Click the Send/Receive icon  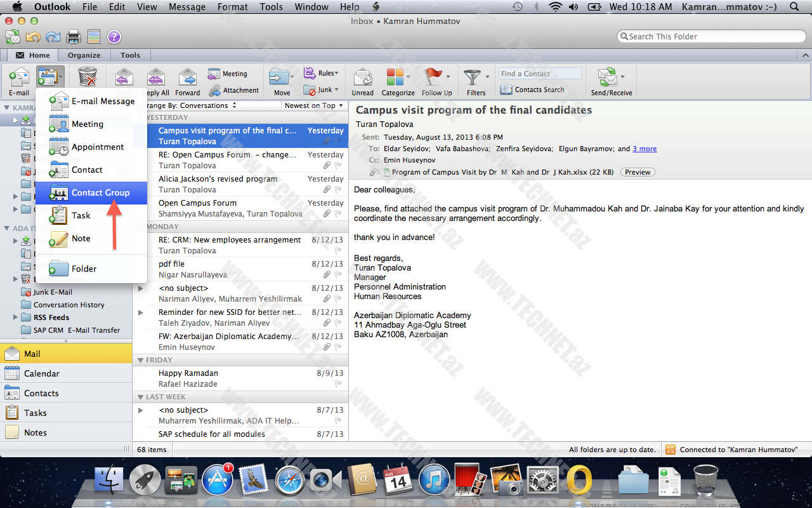[608, 77]
